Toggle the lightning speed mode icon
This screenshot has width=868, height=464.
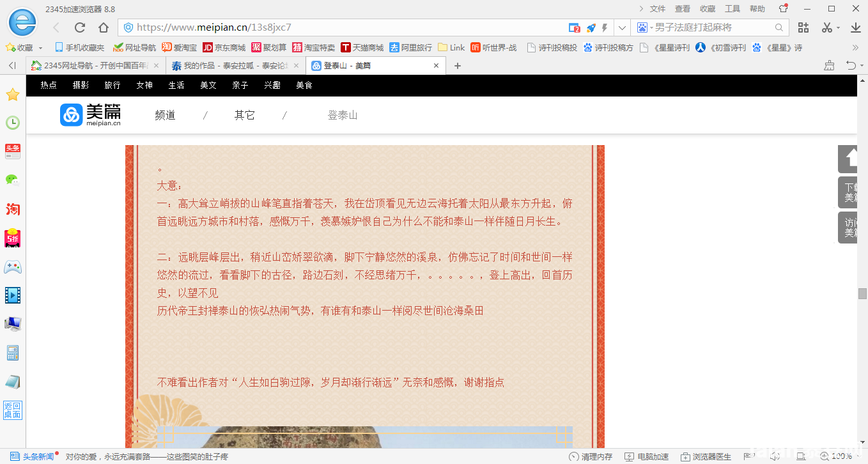coord(605,27)
